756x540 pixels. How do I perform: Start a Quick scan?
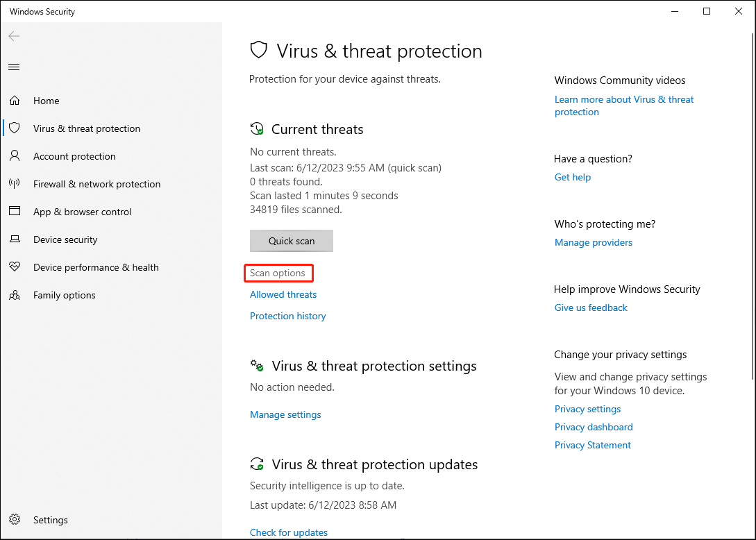coord(291,241)
